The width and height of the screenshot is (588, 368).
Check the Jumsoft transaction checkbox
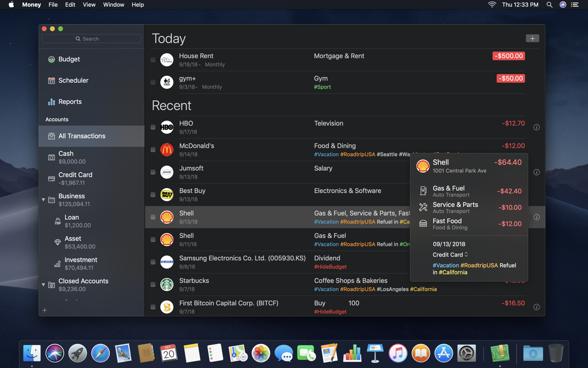153,172
